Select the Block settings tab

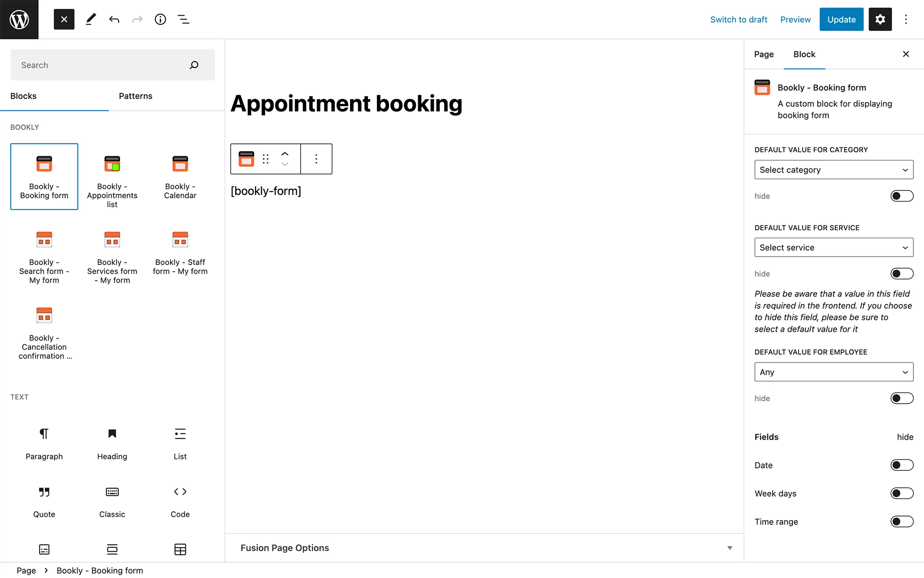[804, 55]
